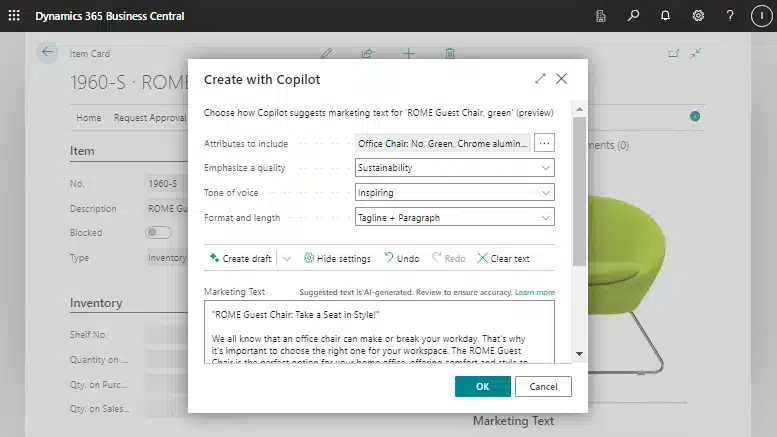Expand the Copilot dialog to full screen
777x437 pixels.
click(x=540, y=78)
